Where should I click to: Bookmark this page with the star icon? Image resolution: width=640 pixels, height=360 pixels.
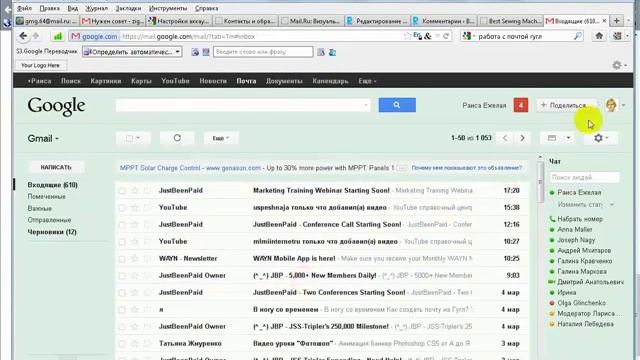407,36
